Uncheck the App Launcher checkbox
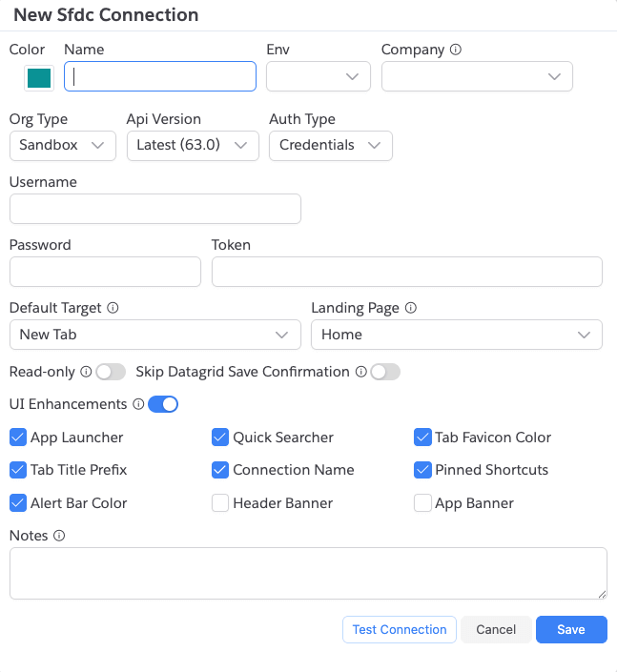 click(x=17, y=438)
